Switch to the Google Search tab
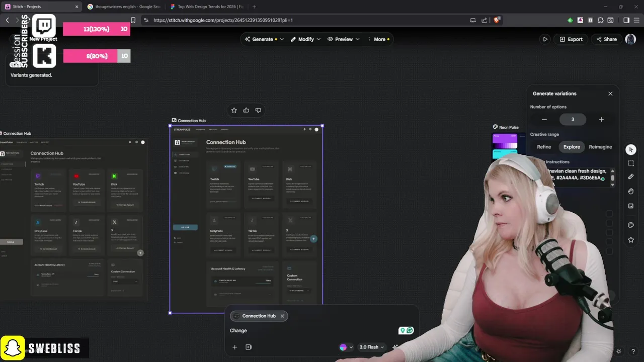Image resolution: width=644 pixels, height=362 pixels. point(124,7)
